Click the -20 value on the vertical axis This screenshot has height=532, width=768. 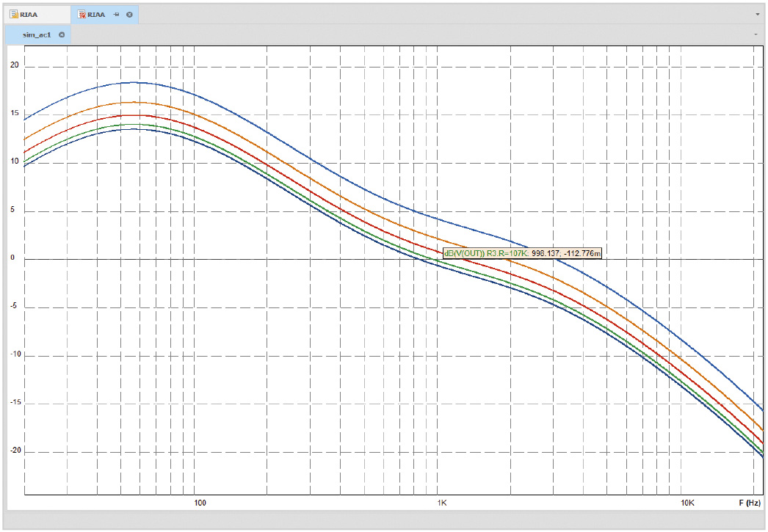click(x=14, y=451)
